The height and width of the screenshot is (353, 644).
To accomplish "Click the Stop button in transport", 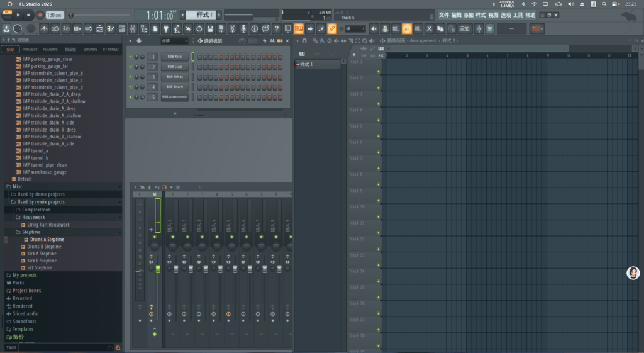I will [28, 15].
